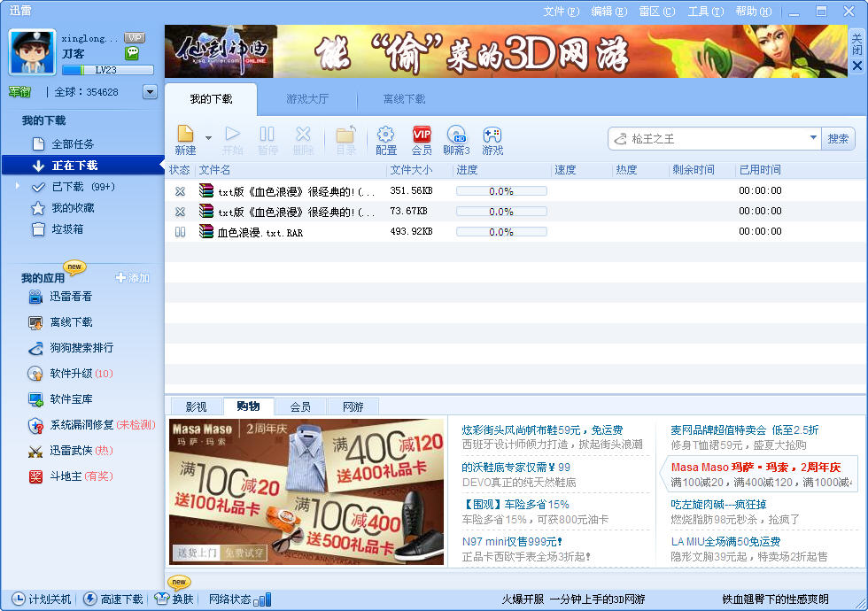Open link LA MIU全场满50免运费
Screen dimensions: 868x611
725,542
